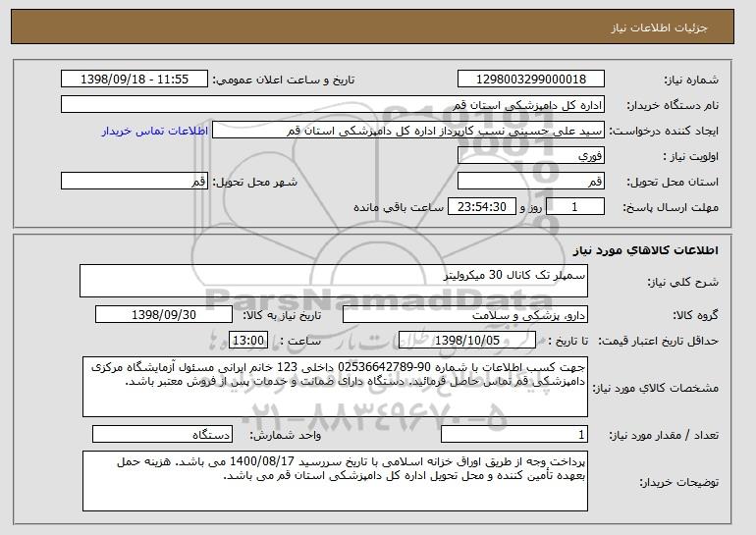756x535 pixels.
Task: Click the remaining time field 23:54:30
Action: pos(482,207)
